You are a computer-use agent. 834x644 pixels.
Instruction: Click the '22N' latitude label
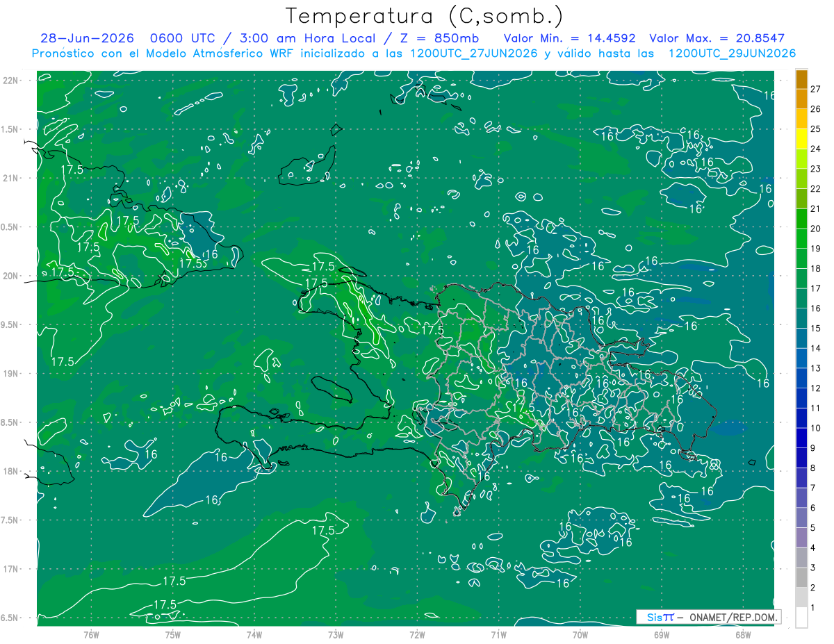pyautogui.click(x=12, y=81)
